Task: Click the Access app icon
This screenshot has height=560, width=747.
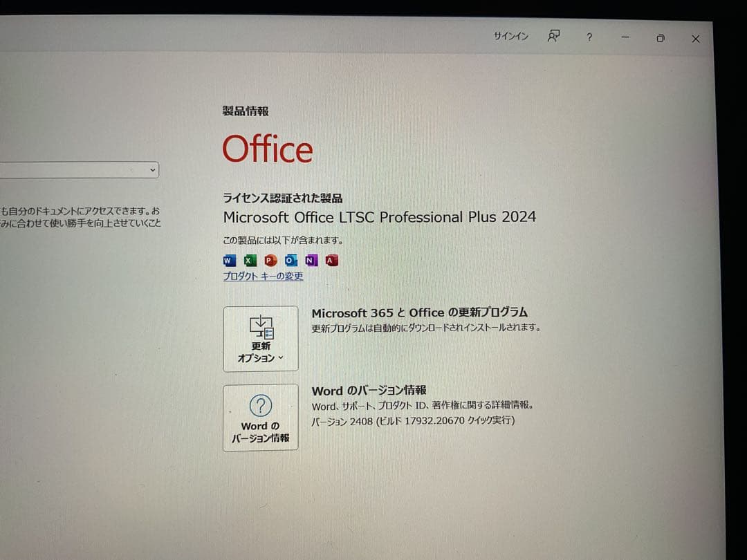Action: tap(331, 261)
